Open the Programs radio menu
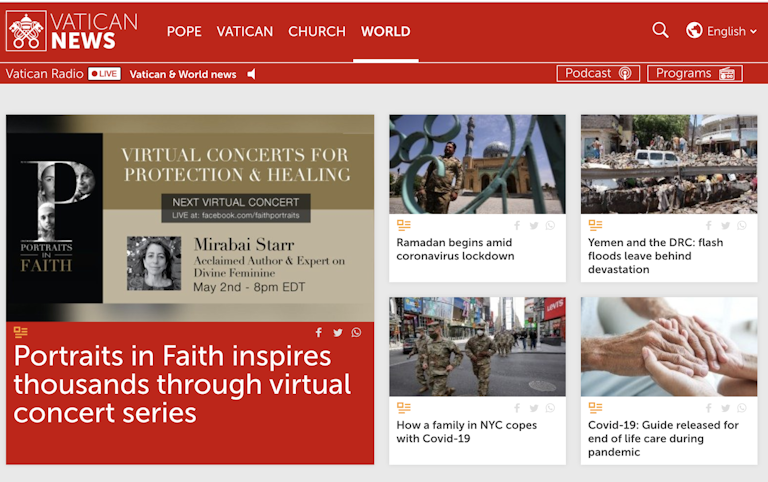The height and width of the screenshot is (482, 768). (695, 73)
